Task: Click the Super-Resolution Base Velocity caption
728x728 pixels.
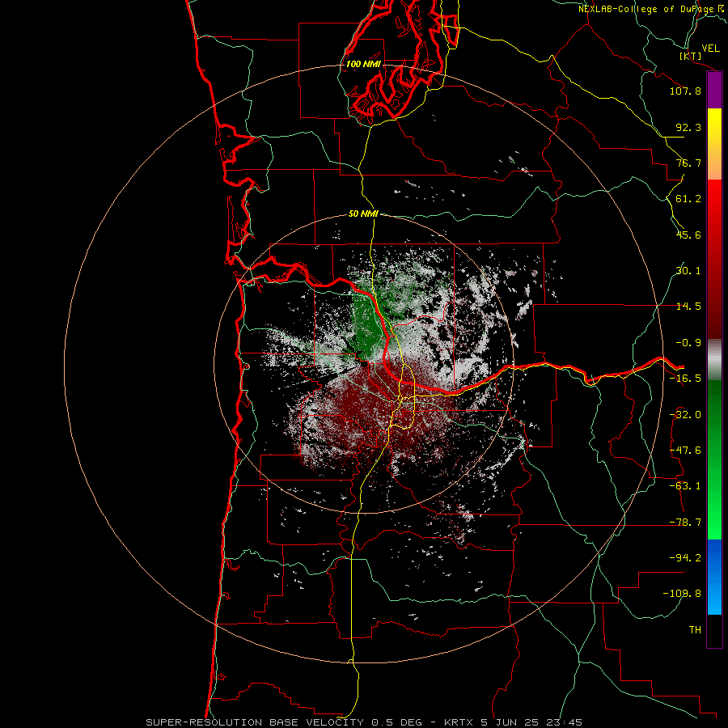Action: click(363, 722)
